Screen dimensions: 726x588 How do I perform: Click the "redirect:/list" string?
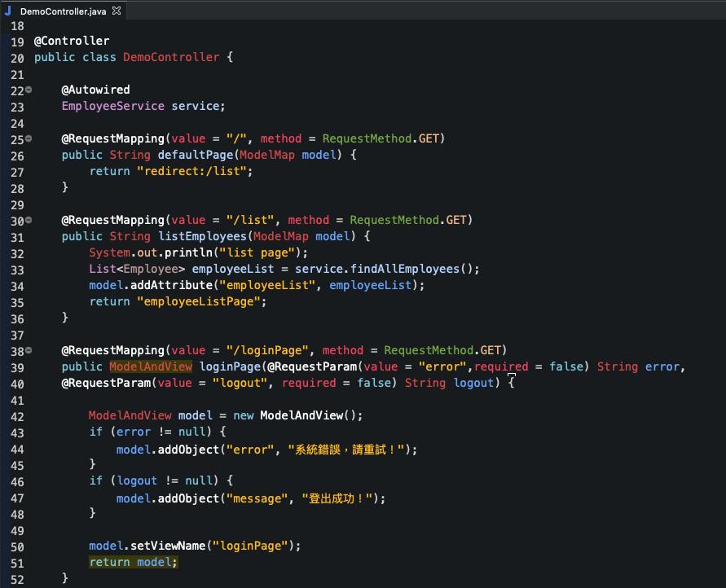[191, 171]
